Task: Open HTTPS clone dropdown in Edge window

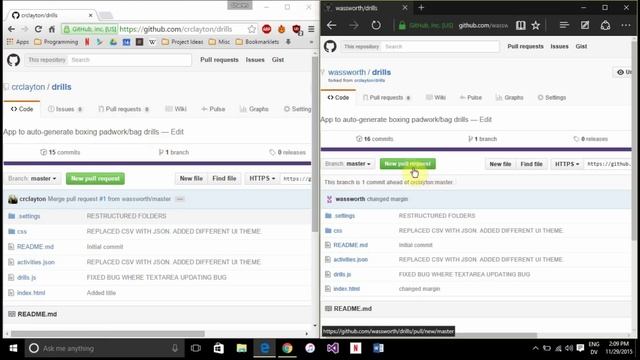Action: pos(567,164)
